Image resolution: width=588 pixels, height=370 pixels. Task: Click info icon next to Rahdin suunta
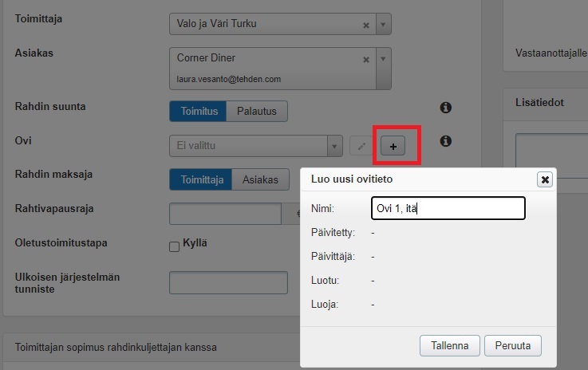pos(446,108)
